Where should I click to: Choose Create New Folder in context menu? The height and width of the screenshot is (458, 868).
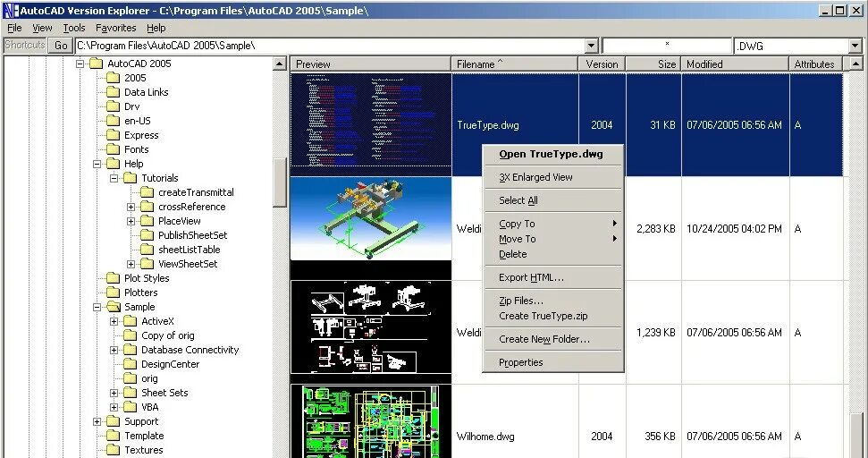[x=553, y=339]
